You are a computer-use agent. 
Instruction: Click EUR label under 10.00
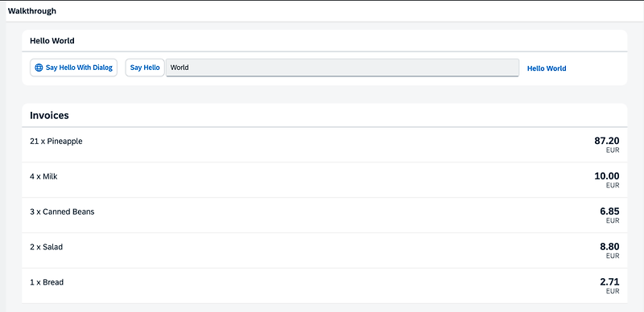613,186
